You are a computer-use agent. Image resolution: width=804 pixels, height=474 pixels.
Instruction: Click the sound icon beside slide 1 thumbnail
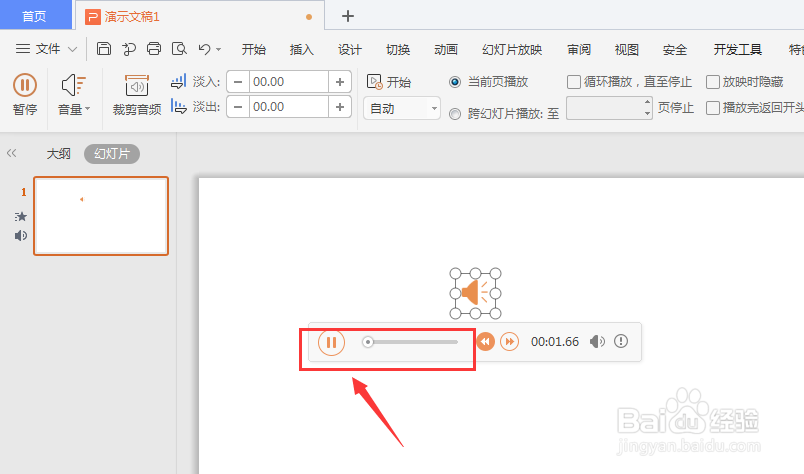click(21, 235)
